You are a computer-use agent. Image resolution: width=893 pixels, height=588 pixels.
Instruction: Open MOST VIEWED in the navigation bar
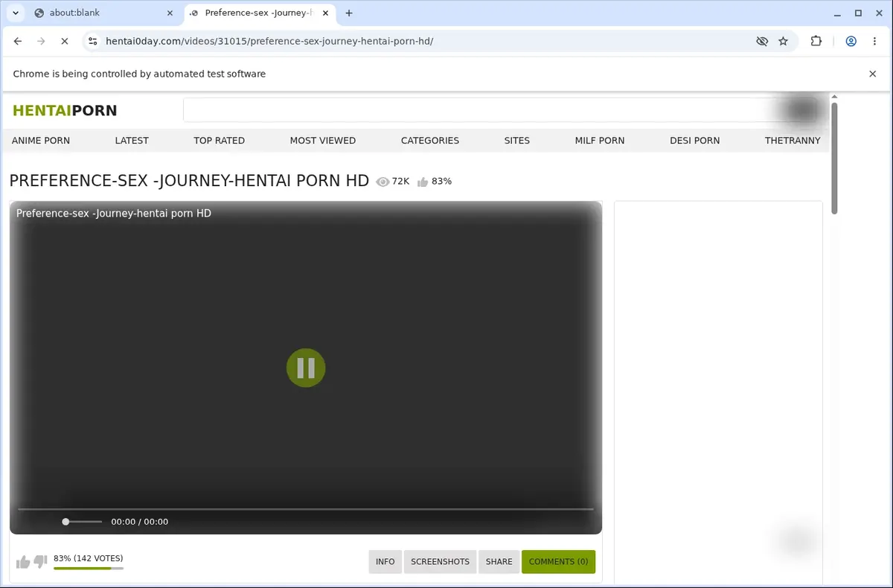(x=323, y=141)
